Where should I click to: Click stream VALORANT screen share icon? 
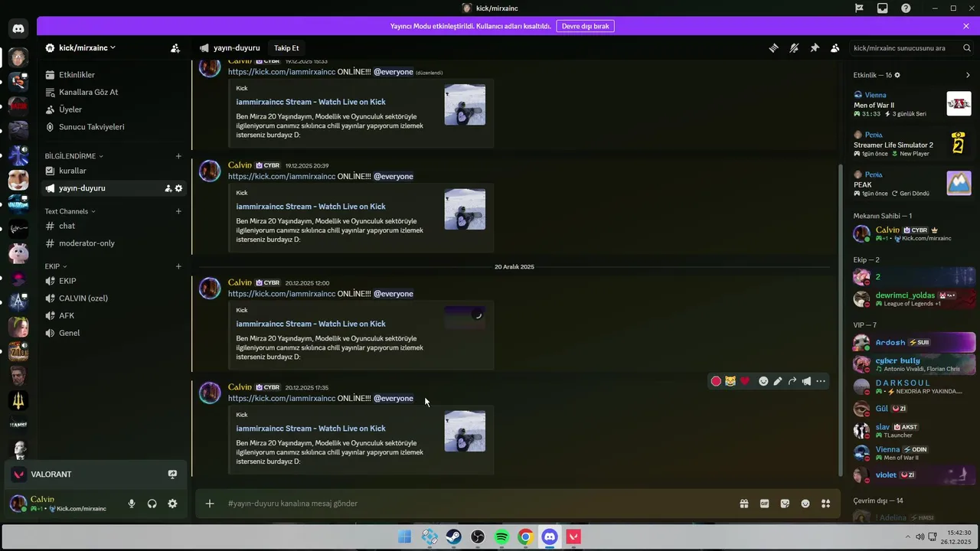[x=172, y=474]
